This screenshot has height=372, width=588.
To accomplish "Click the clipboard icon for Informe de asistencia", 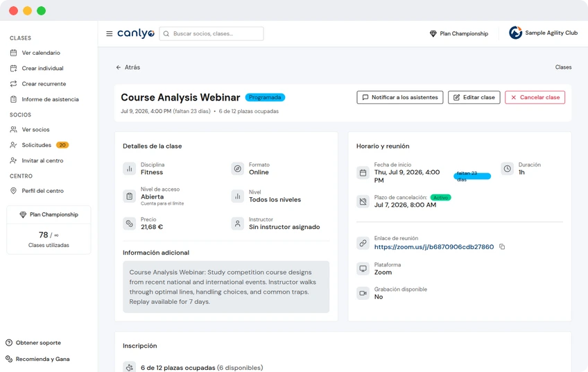I will (x=13, y=99).
